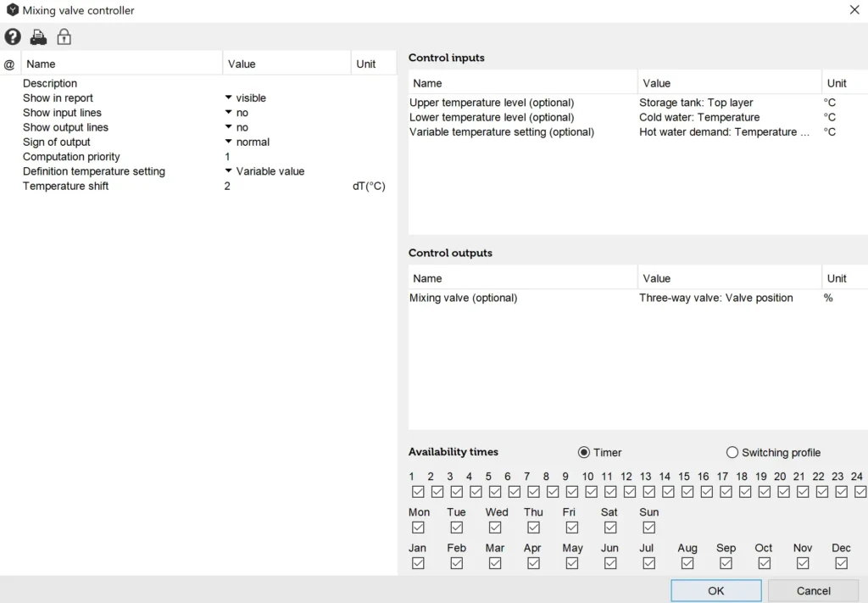The image size is (868, 603).
Task: Click the print icon in toolbar
Action: (38, 36)
